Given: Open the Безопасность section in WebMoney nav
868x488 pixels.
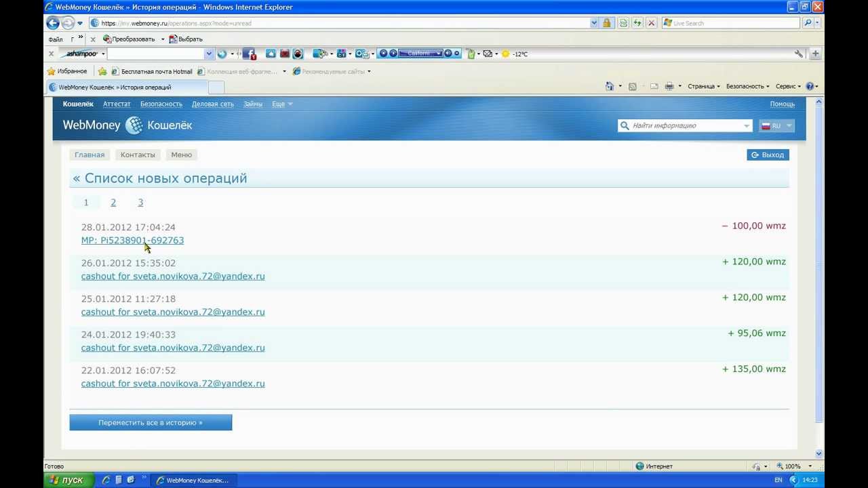Looking at the screenshot, I should point(161,104).
